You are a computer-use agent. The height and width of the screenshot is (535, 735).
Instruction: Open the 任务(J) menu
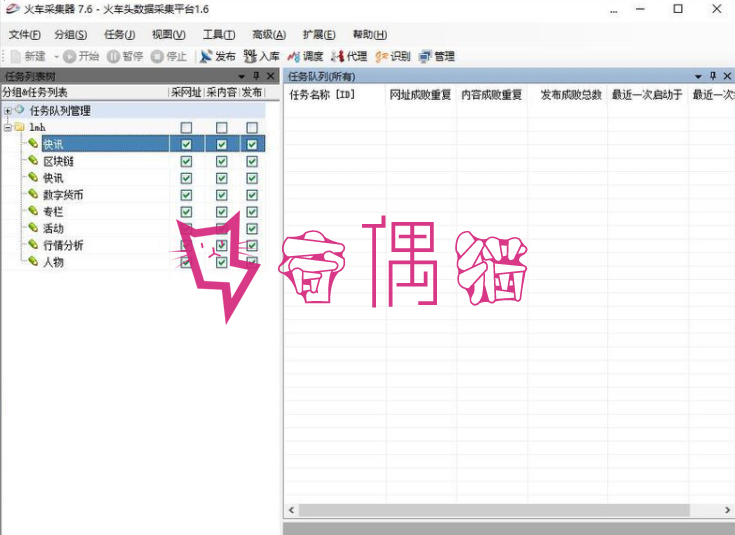pos(120,34)
